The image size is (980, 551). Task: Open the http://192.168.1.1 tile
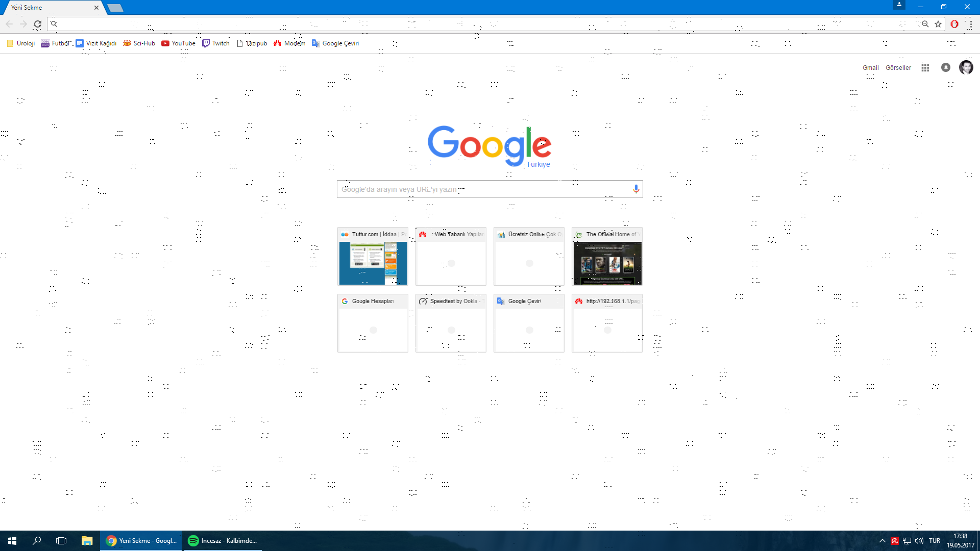point(607,323)
